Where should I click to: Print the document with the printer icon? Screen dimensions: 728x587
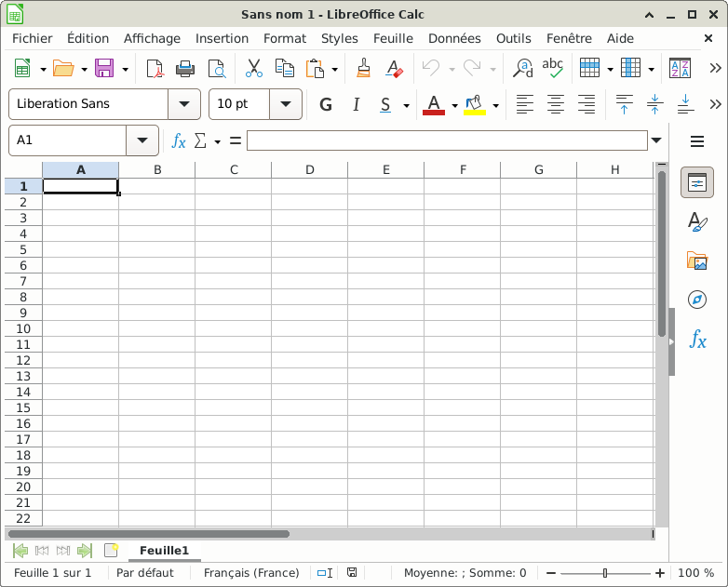(x=185, y=69)
